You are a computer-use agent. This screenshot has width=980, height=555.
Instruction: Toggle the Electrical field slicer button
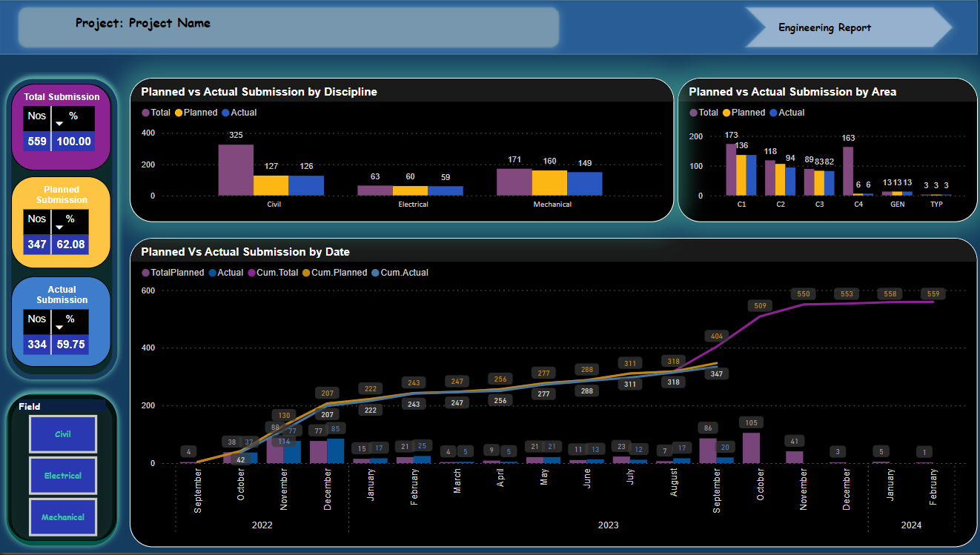click(63, 476)
